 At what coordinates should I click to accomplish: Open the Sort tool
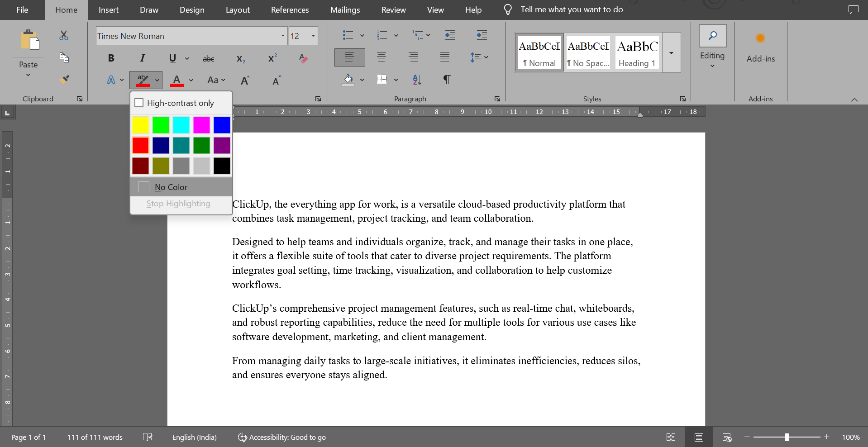(417, 80)
